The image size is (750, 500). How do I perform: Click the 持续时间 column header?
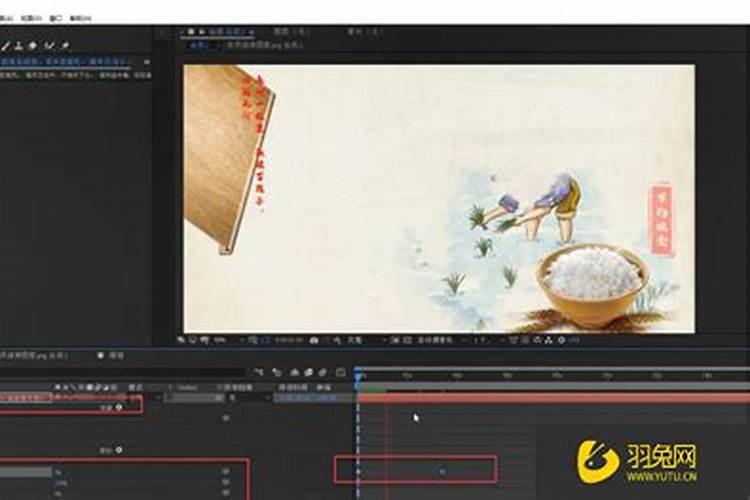tap(293, 387)
